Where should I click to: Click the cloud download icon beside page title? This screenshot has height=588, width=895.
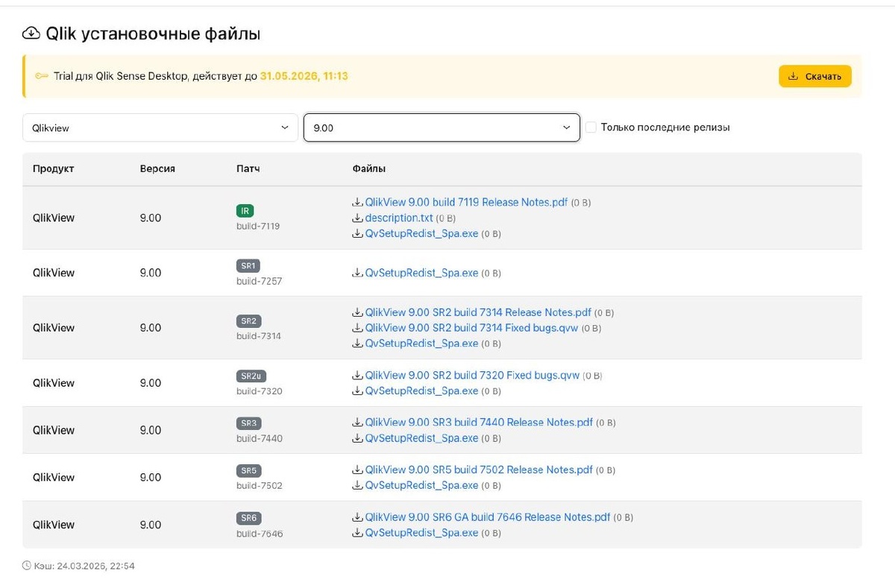(31, 34)
